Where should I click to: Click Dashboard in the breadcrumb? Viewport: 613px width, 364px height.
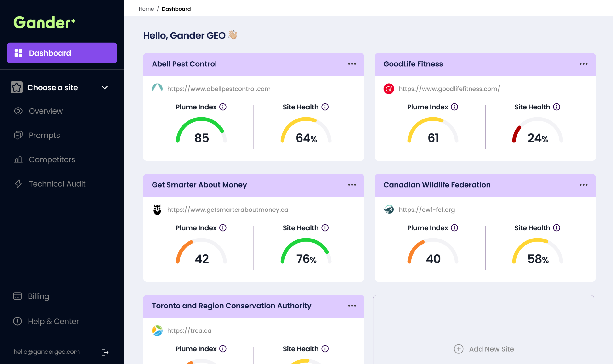176,9
